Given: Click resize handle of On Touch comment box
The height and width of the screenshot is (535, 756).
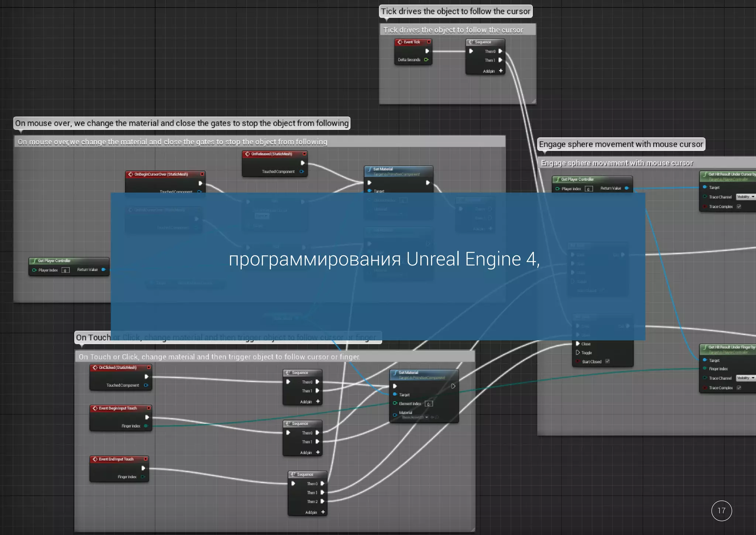Looking at the screenshot, I should [472, 529].
